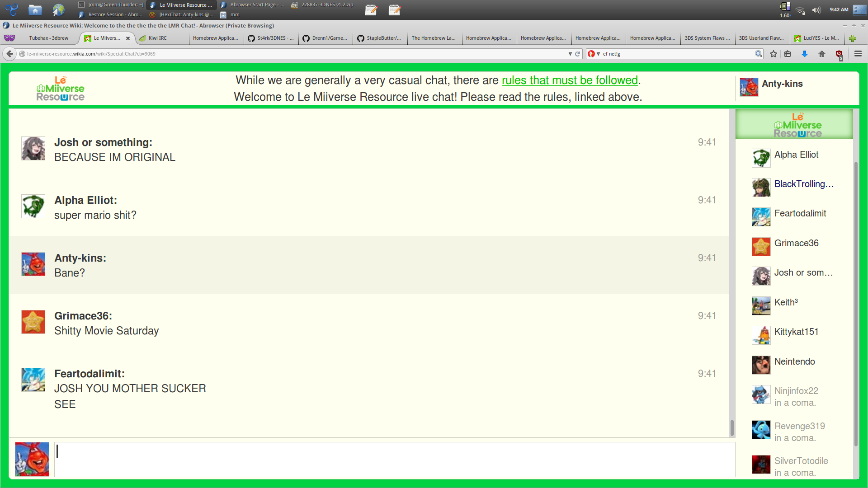Click the CPU frequency monitor icon

pos(785,9)
